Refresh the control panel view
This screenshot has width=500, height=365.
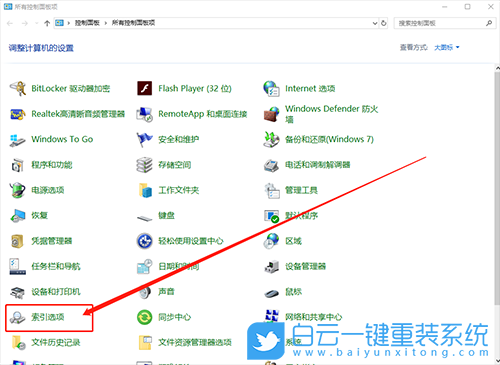384,23
